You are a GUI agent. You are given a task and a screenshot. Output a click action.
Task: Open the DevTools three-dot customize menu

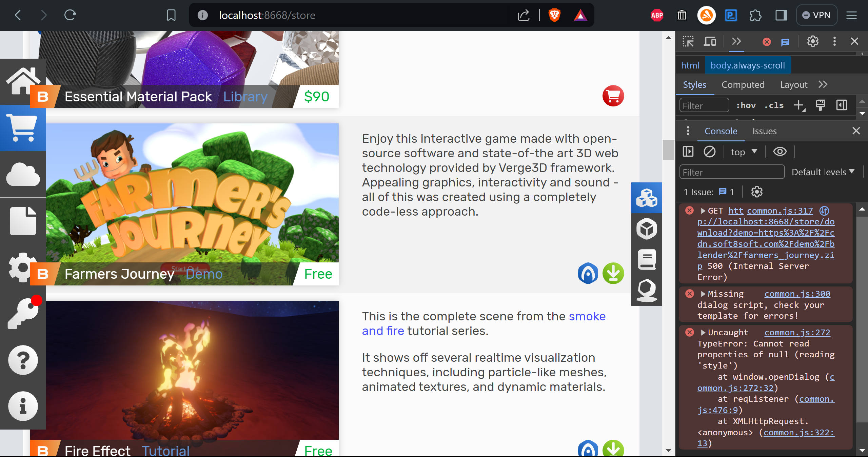834,41
